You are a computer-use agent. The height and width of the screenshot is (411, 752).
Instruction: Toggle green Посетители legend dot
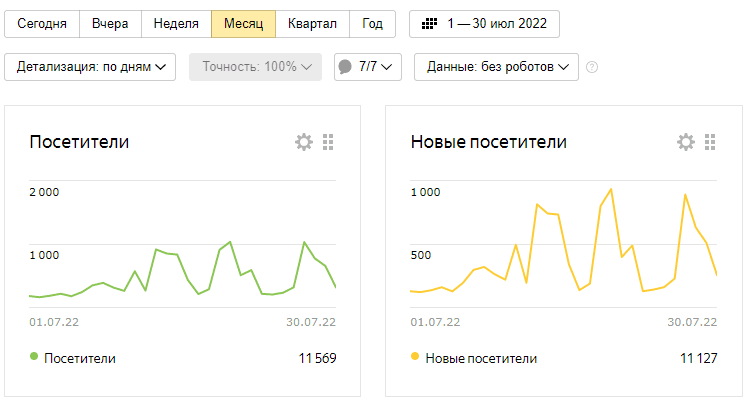click(34, 357)
